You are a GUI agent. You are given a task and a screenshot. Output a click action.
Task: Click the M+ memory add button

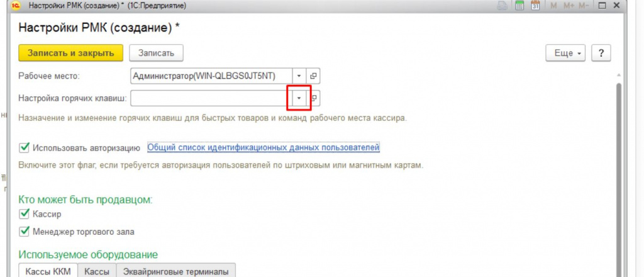coord(569,6)
